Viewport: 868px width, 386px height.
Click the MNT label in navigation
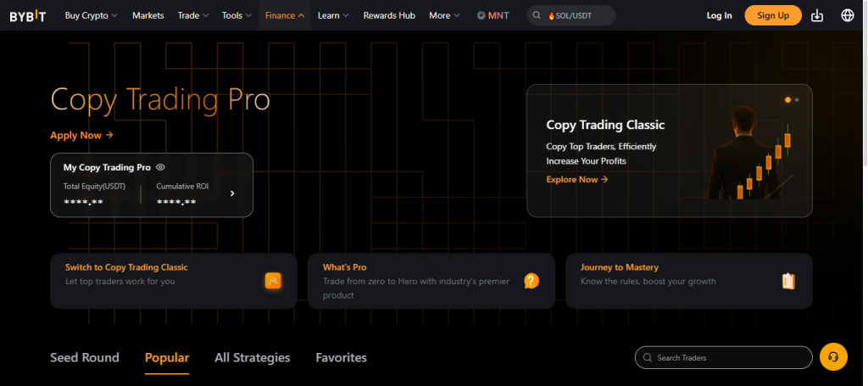point(498,15)
